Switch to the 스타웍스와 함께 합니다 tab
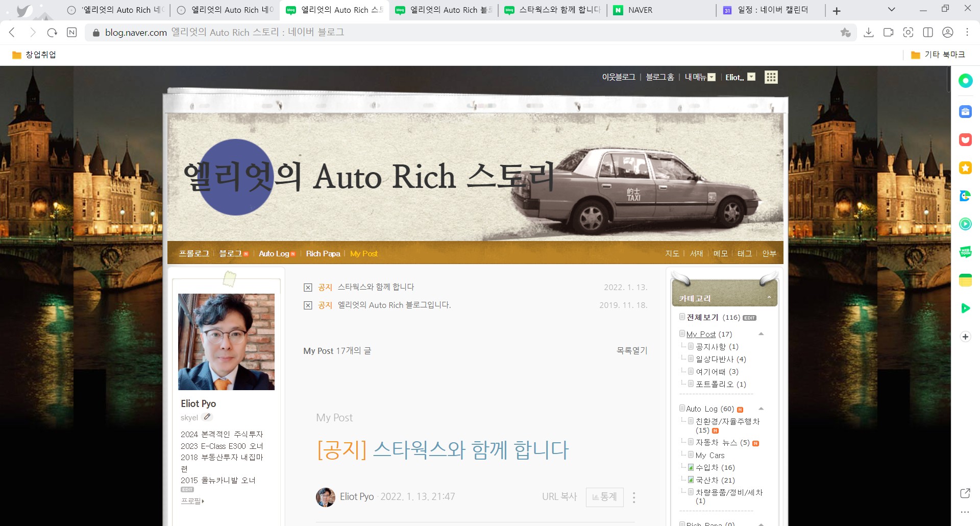This screenshot has width=980, height=526. point(553,10)
